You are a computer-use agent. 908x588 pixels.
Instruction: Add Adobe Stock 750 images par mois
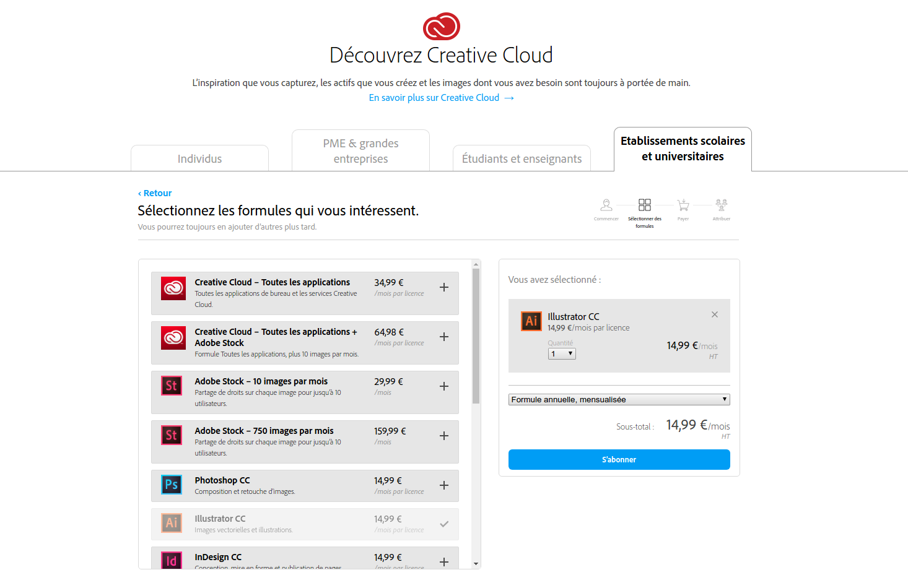coord(444,436)
